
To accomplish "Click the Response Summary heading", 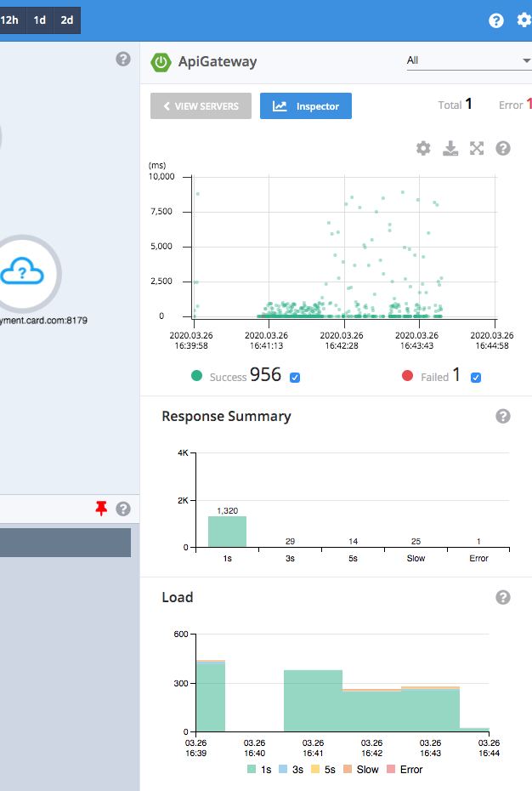I will click(226, 416).
